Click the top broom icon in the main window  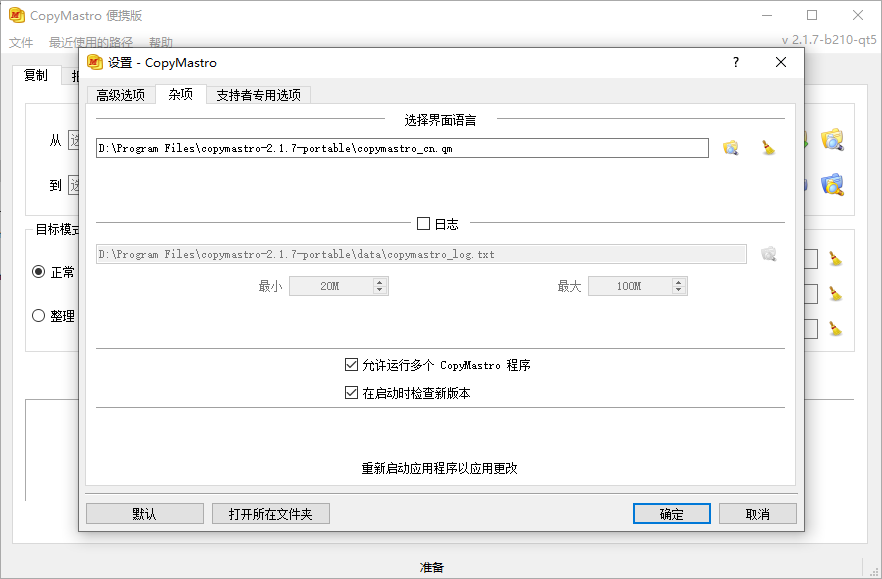pyautogui.click(x=835, y=259)
